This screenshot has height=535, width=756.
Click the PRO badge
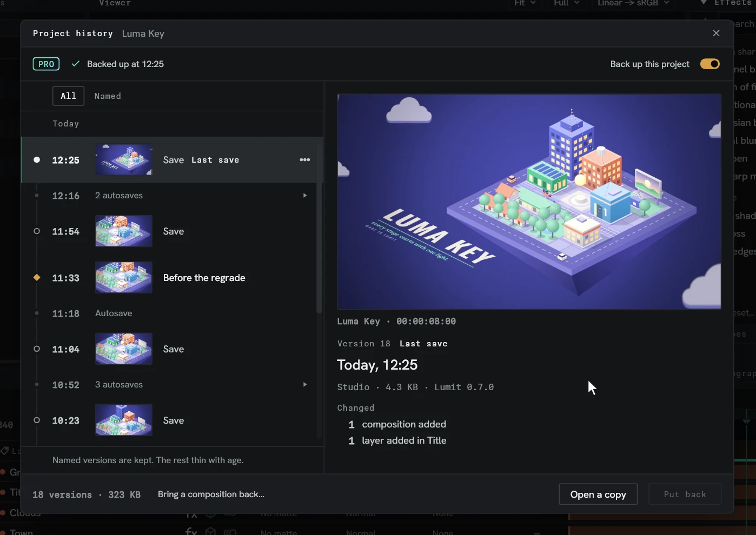pyautogui.click(x=46, y=64)
